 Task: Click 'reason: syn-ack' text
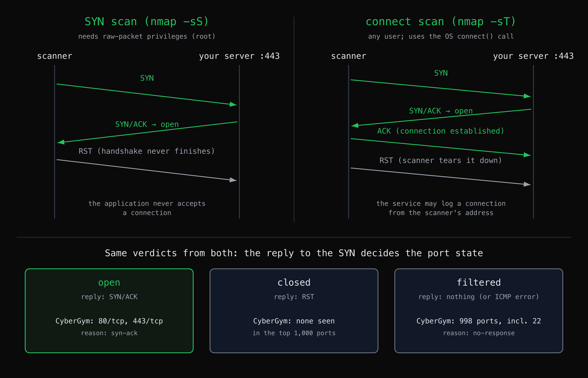click(x=109, y=333)
